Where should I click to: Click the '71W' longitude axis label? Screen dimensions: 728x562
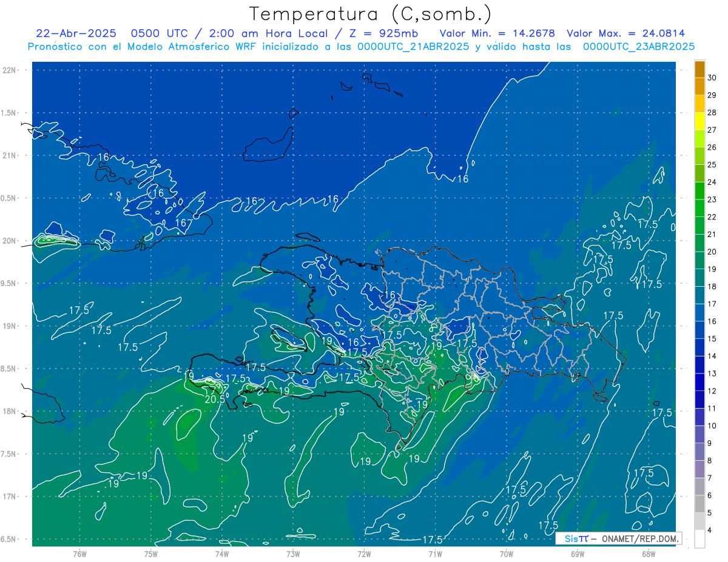click(435, 554)
